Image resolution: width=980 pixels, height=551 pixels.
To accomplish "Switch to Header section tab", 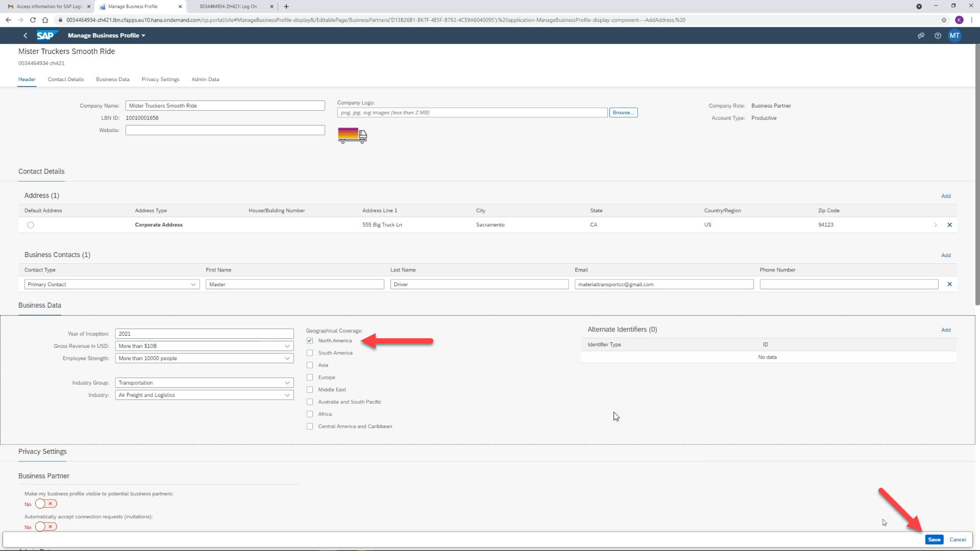I will 27,80.
